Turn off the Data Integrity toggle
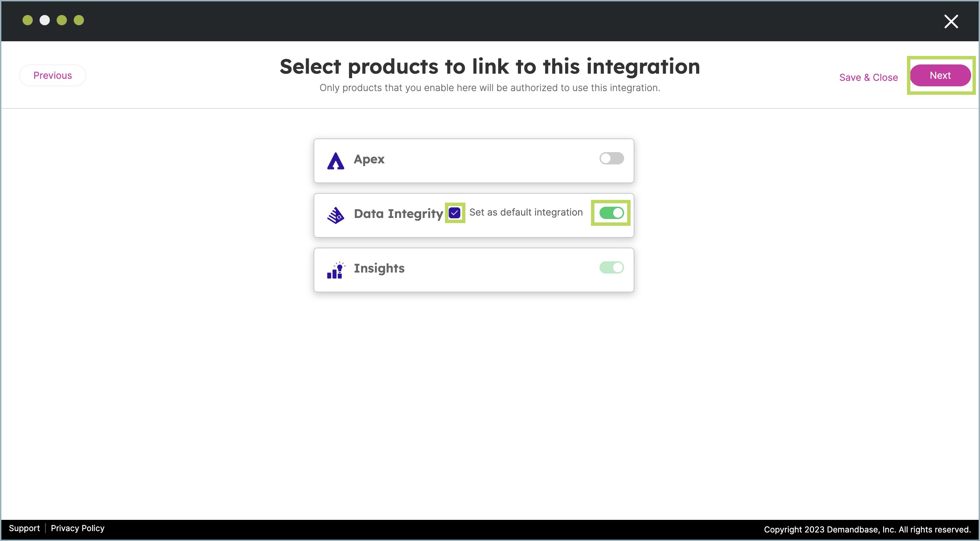Viewport: 980px width, 541px height. (x=611, y=213)
